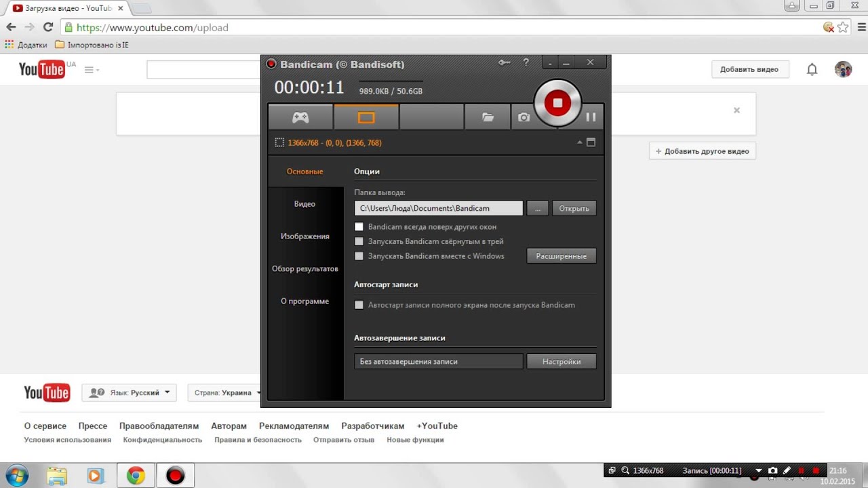Click the Chrome address bar URL
Screen dimensions: 868x488
[153, 28]
